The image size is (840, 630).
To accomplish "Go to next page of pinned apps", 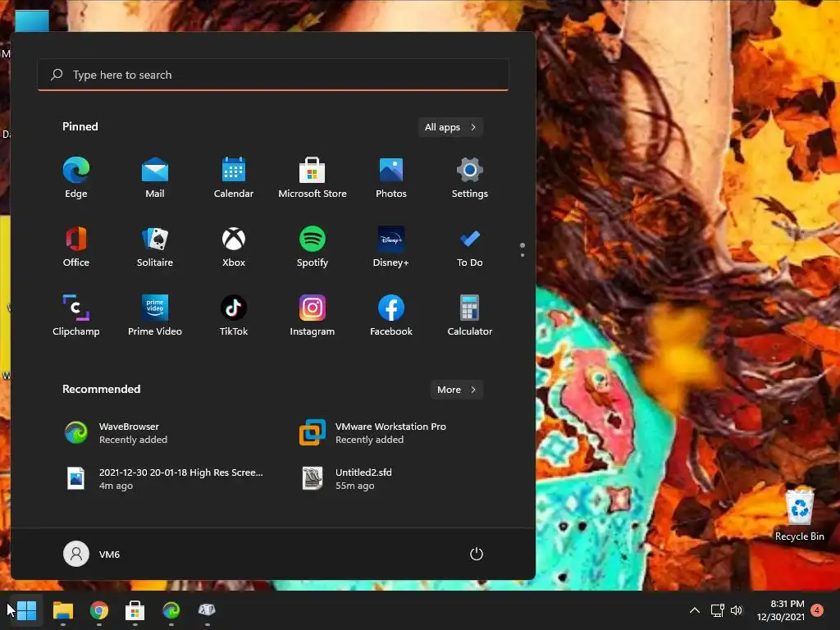I will pyautogui.click(x=523, y=255).
